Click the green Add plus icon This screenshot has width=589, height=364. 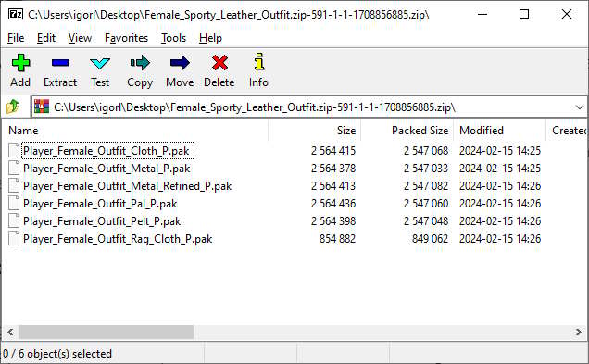click(20, 63)
